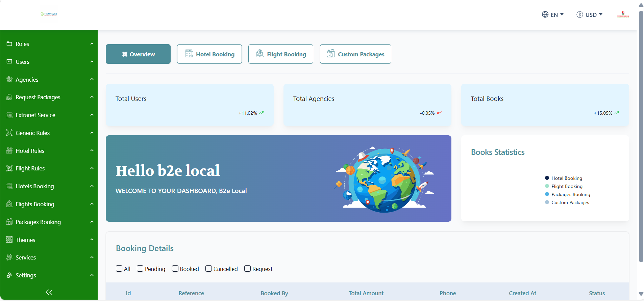Viewport: 644px width, 301px height.
Task: Check the Pending filter checkbox
Action: 140,269
